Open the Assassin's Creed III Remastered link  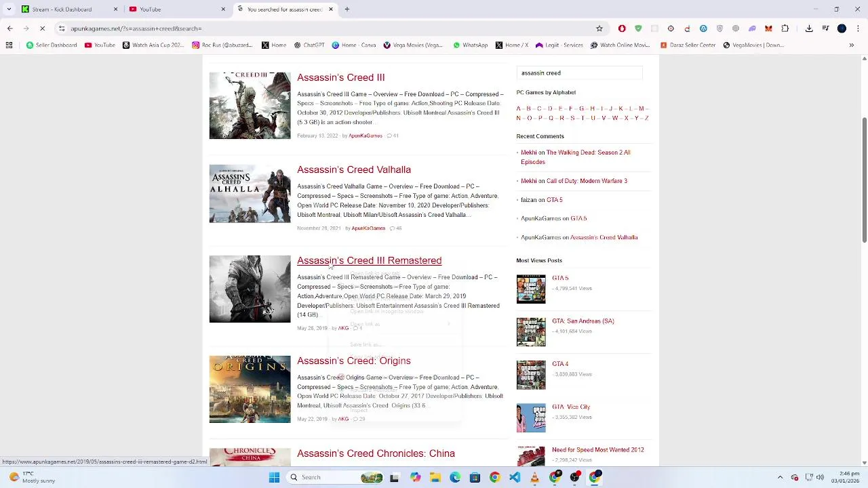pyautogui.click(x=369, y=261)
